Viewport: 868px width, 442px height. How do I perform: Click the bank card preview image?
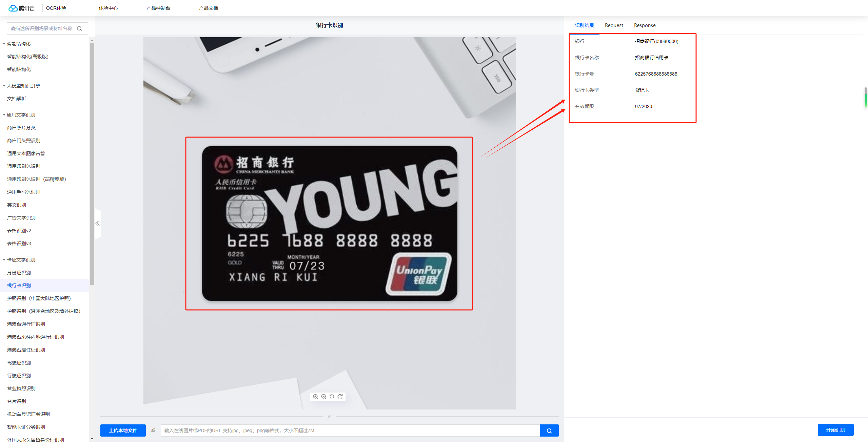click(330, 223)
